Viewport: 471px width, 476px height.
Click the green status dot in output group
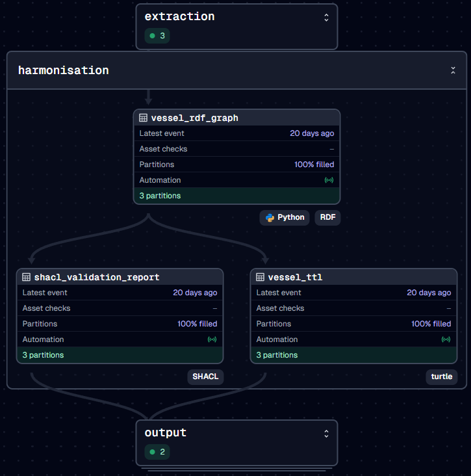(153, 452)
